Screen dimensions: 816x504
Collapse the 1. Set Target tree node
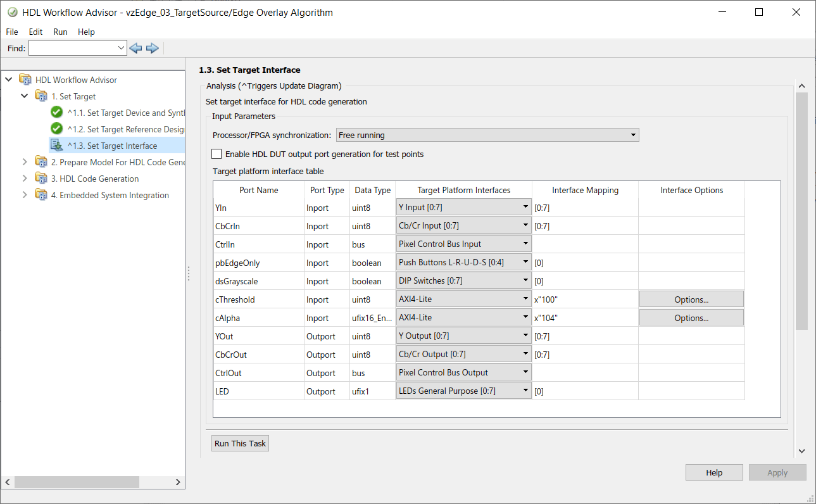[x=25, y=96]
